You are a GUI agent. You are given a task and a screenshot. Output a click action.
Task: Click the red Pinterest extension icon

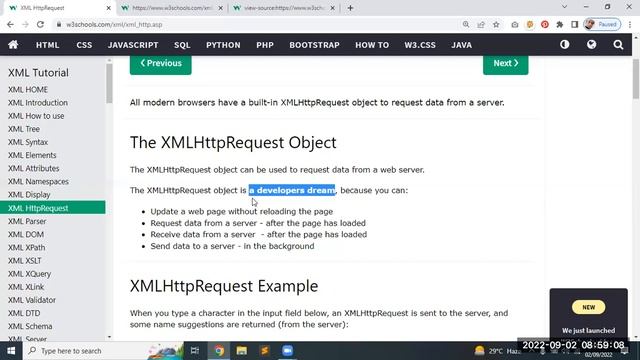click(x=544, y=24)
